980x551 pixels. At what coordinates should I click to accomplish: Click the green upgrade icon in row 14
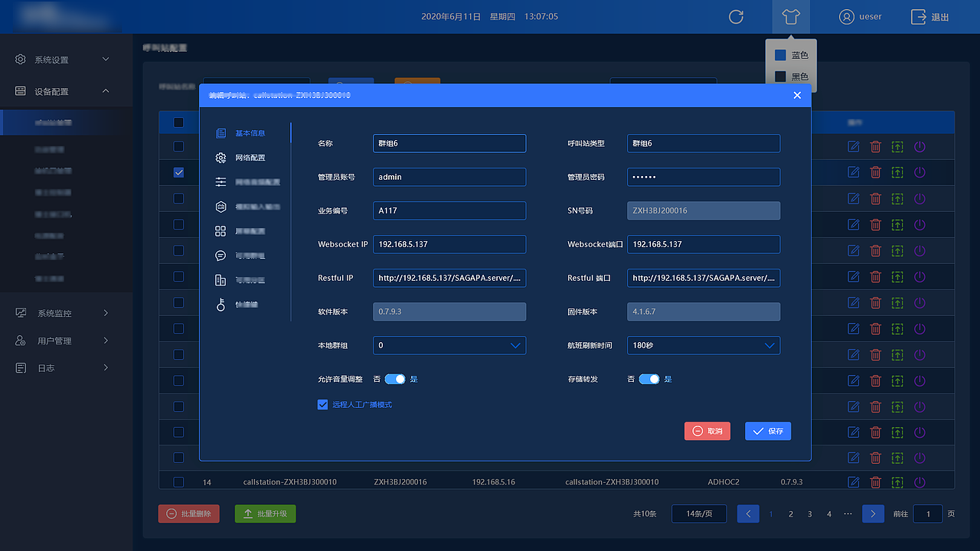click(x=897, y=482)
